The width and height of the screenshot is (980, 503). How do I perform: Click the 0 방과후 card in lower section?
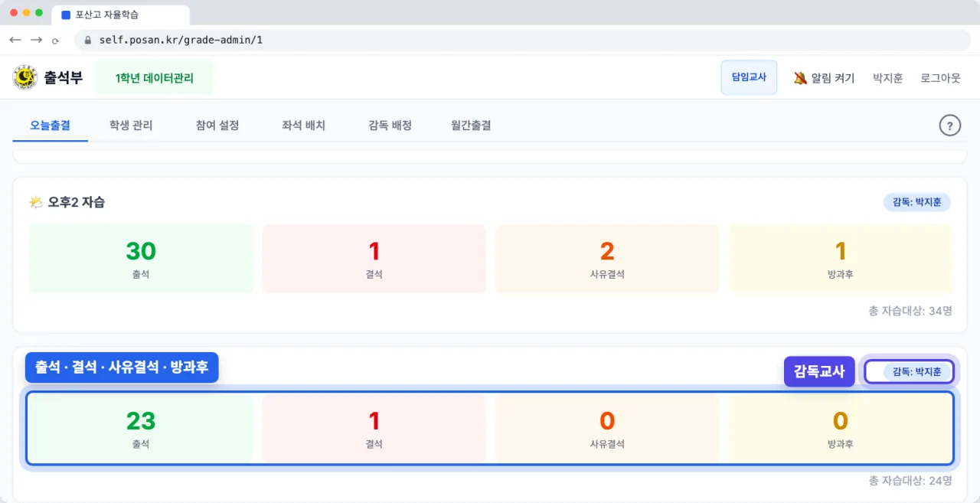[841, 429]
